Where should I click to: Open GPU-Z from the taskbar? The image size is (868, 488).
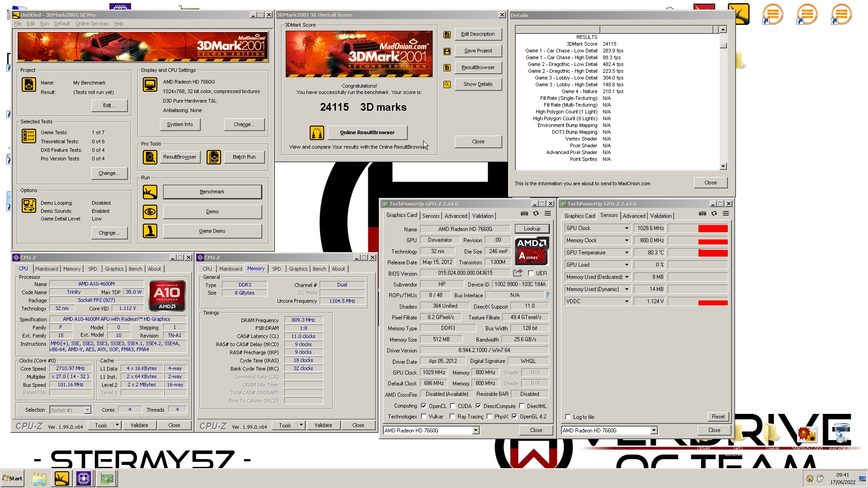pyautogui.click(x=107, y=479)
